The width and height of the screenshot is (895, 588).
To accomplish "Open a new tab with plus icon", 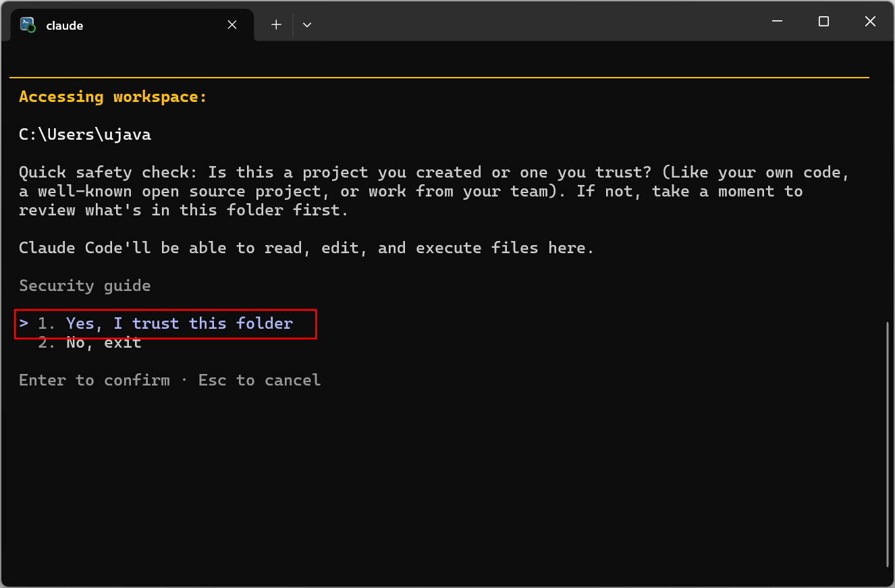I will click(x=276, y=24).
